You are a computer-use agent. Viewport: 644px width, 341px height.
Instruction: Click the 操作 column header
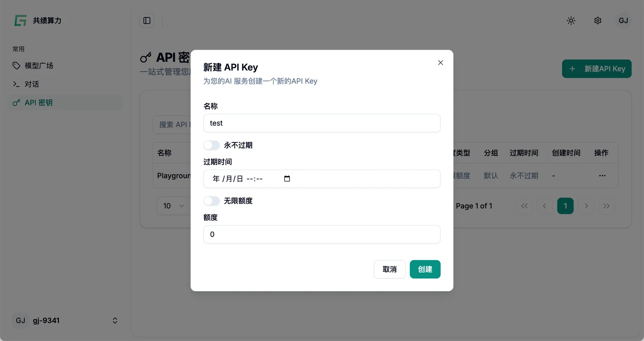click(601, 153)
